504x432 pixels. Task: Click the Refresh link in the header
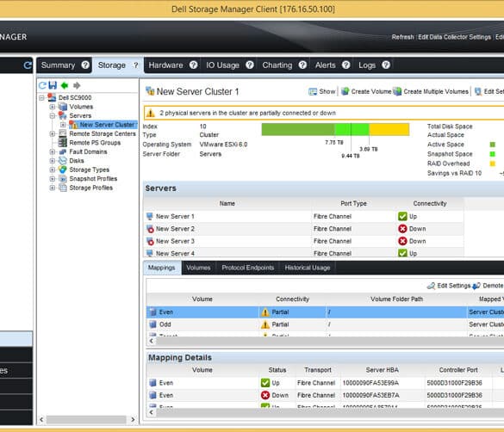(402, 37)
